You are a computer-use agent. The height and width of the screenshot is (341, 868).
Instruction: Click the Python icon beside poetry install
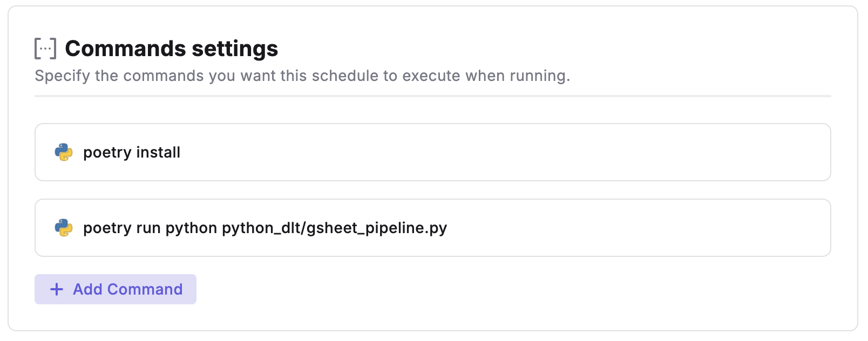(64, 152)
